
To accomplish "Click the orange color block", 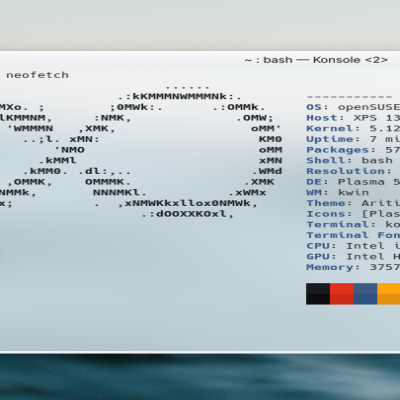I will coord(389,294).
